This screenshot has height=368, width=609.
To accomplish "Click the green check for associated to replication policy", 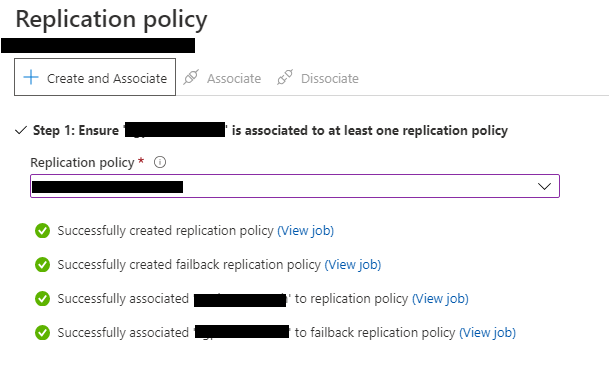I will click(42, 299).
